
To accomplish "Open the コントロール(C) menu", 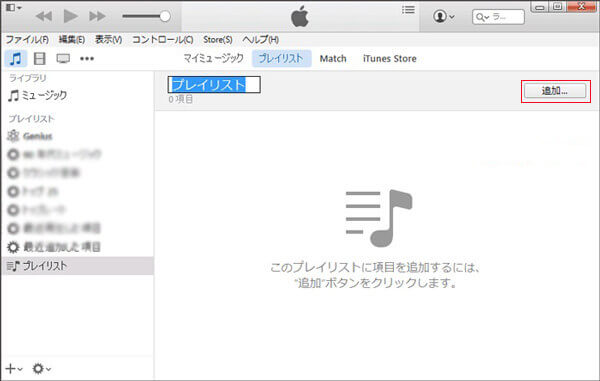I will click(x=163, y=39).
